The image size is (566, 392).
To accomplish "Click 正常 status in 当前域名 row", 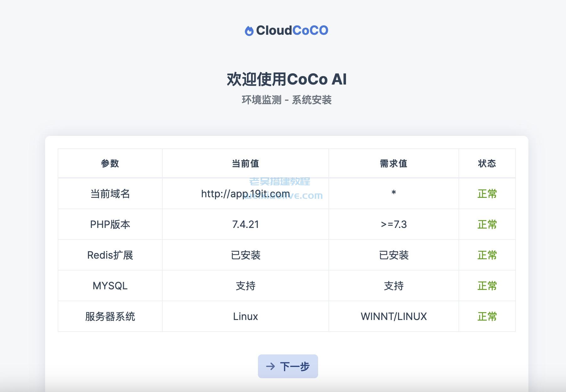I will [487, 194].
